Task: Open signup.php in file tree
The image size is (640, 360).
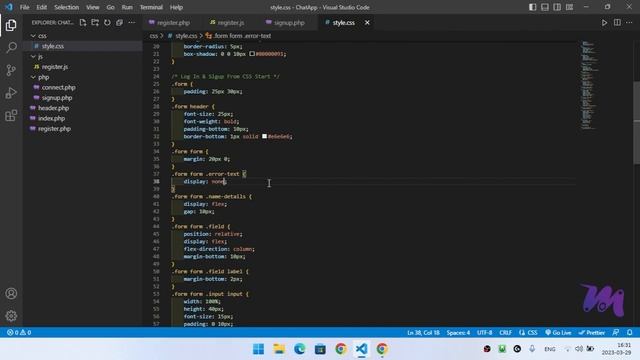Action: [57, 98]
